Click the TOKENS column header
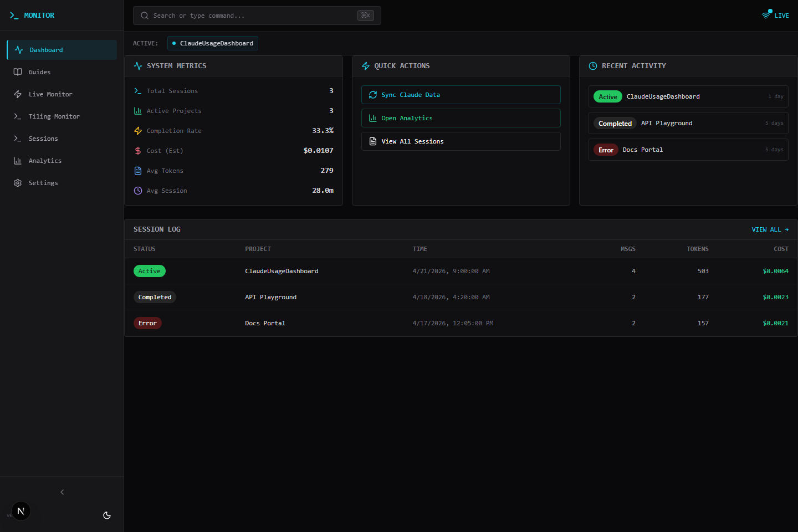The height and width of the screenshot is (532, 798). [698, 249]
